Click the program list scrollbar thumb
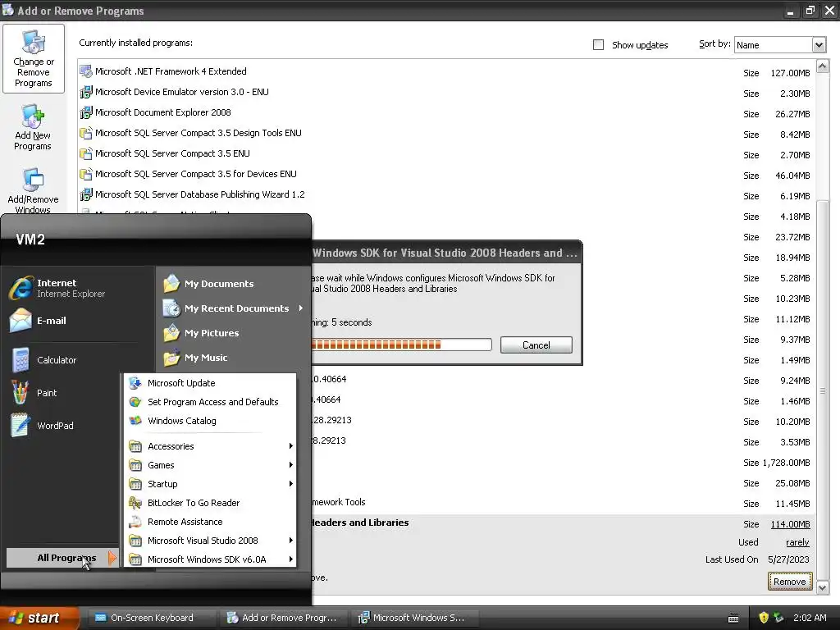840x630 pixels. tap(822, 390)
